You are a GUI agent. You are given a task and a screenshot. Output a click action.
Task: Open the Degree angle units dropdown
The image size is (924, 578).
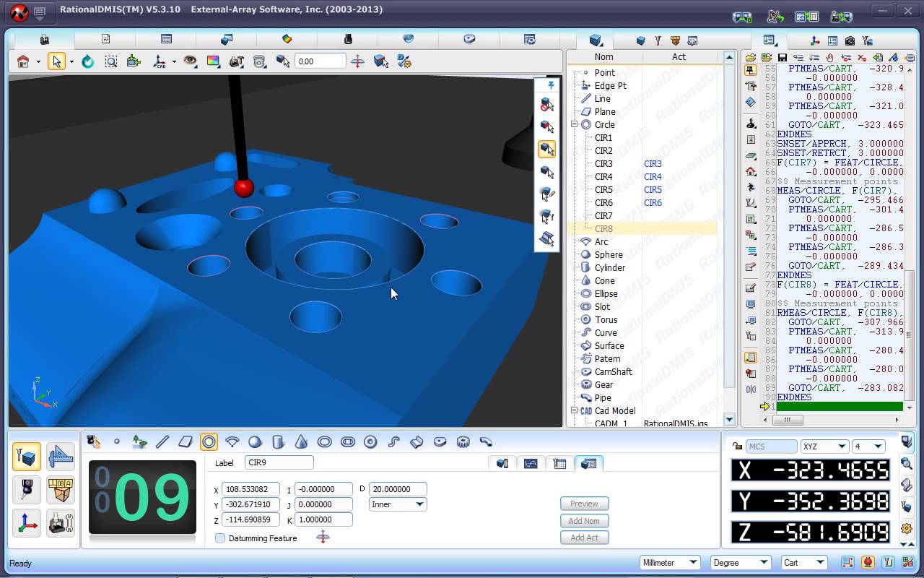[x=739, y=563]
